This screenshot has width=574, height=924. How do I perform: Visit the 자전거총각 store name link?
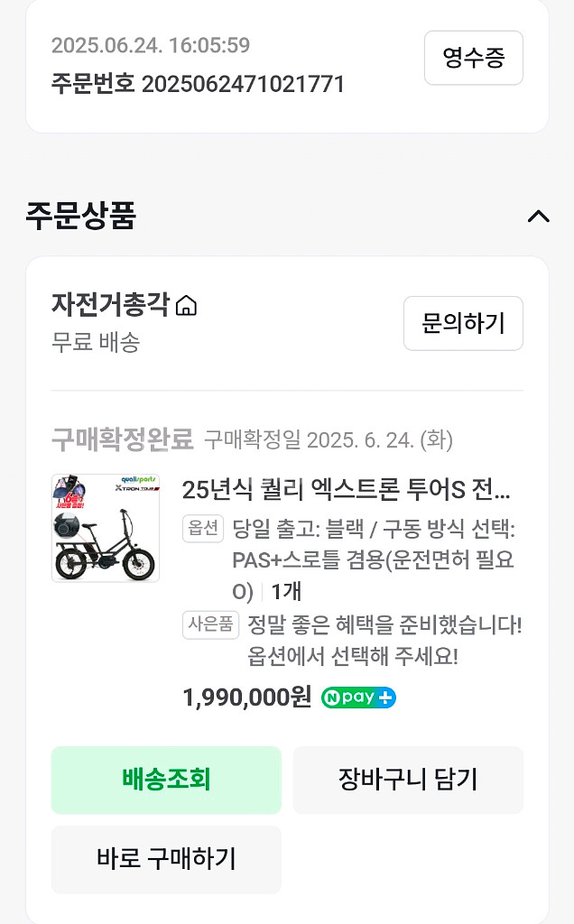coord(110,305)
